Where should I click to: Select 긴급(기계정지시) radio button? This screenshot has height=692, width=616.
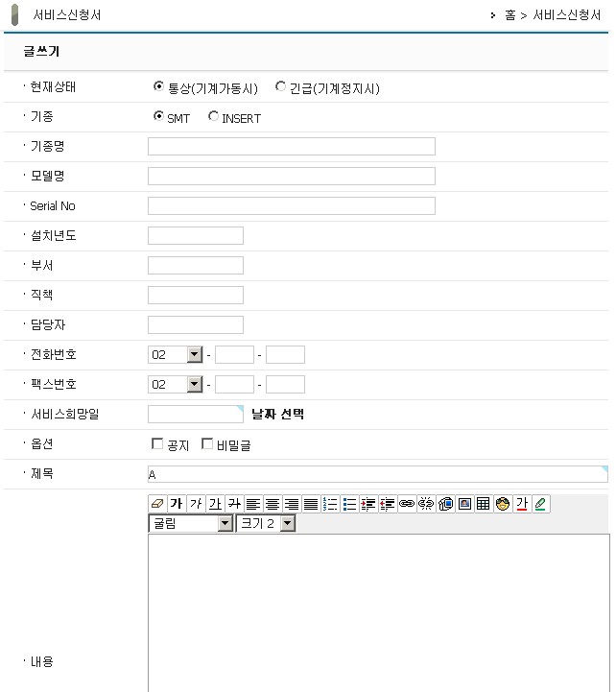[280, 86]
